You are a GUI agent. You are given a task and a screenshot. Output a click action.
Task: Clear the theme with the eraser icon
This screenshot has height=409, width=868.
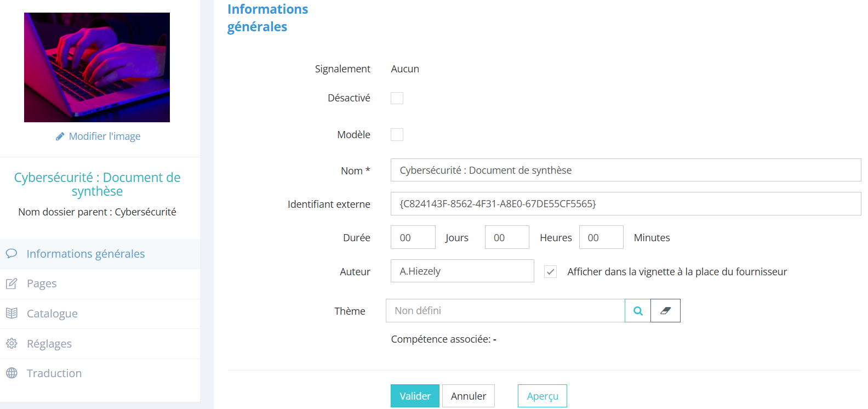click(x=665, y=311)
